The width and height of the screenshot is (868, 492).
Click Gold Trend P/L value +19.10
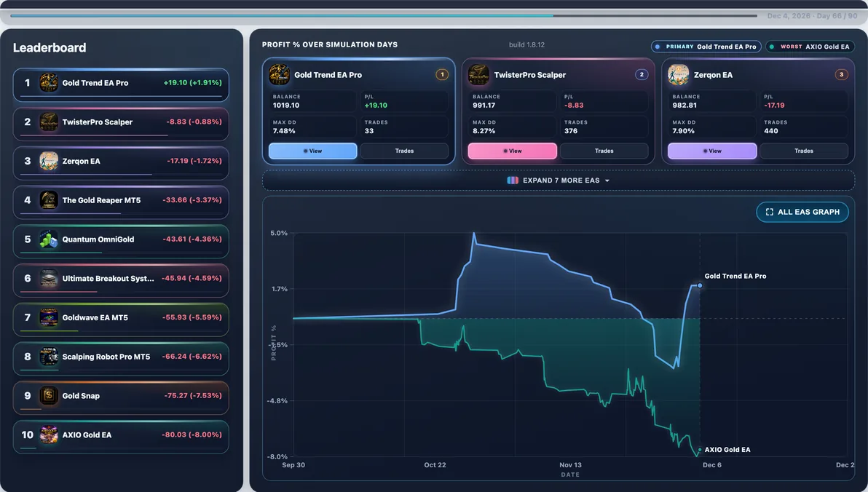[376, 105]
